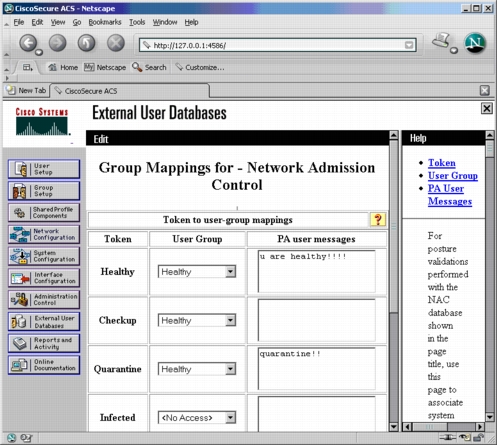The height and width of the screenshot is (447, 499).
Task: Click the Quarantine PA user message textbox
Action: click(x=317, y=369)
